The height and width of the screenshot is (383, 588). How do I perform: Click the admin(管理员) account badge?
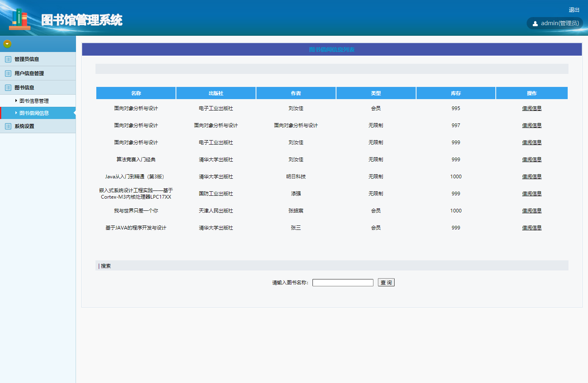[x=555, y=23]
